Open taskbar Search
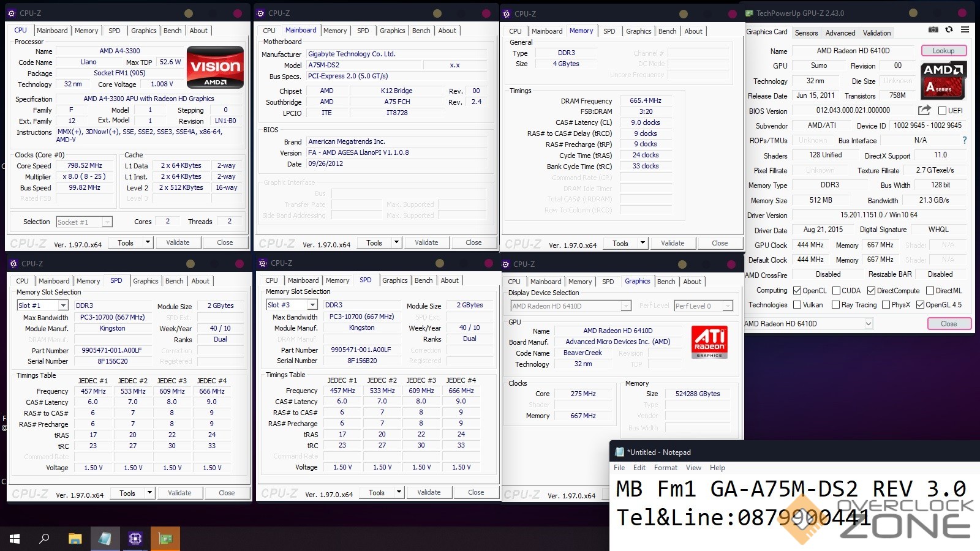This screenshot has width=980, height=551. pyautogui.click(x=44, y=539)
